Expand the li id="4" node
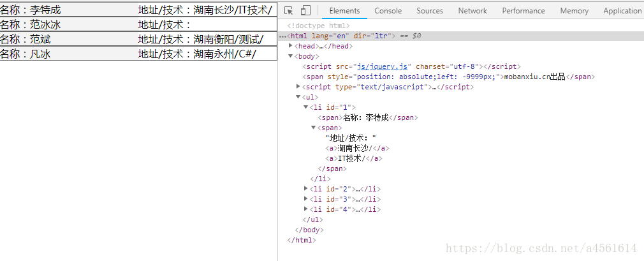Viewport: 644px width, 261px height. [x=306, y=209]
